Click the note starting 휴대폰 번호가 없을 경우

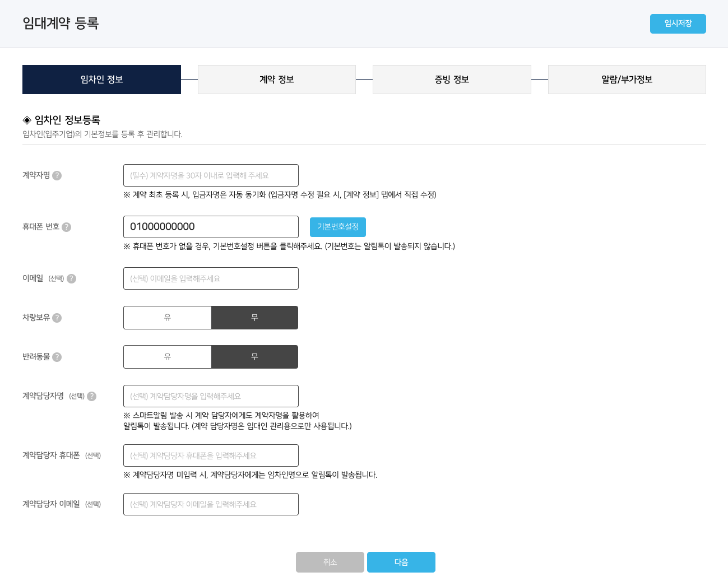(x=289, y=247)
